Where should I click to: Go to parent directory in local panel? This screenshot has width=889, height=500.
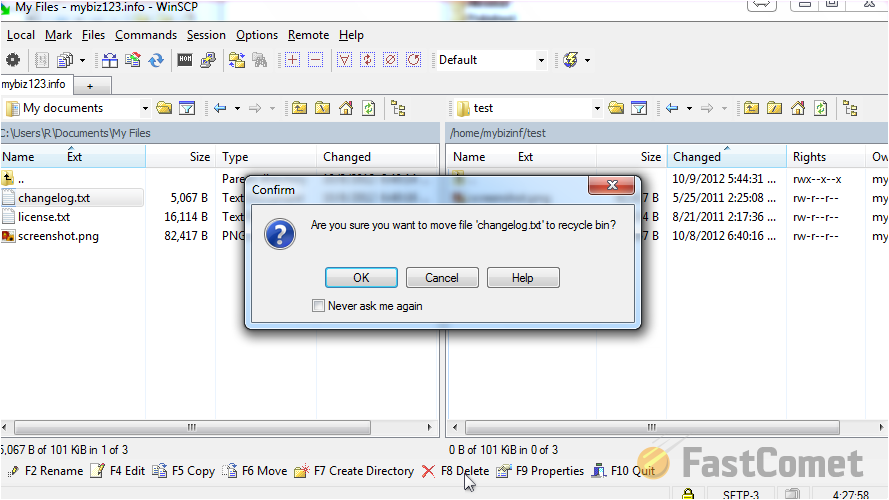coord(299,108)
